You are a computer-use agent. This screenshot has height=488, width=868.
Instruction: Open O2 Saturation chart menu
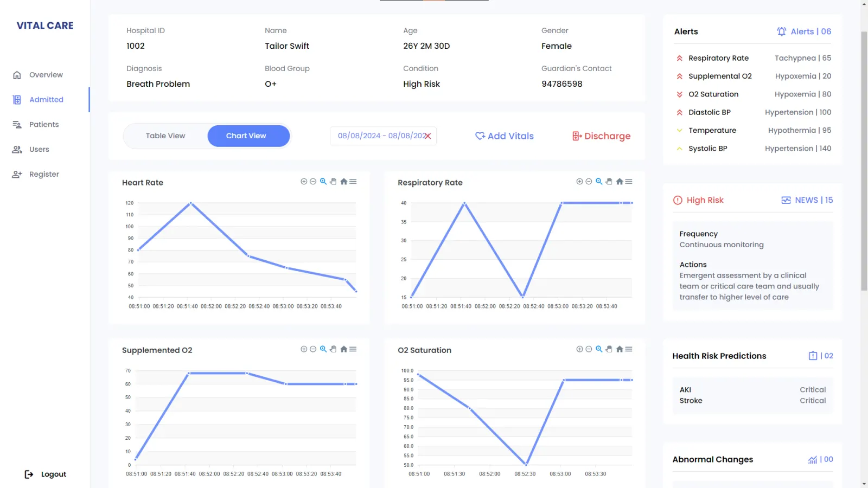coord(629,349)
